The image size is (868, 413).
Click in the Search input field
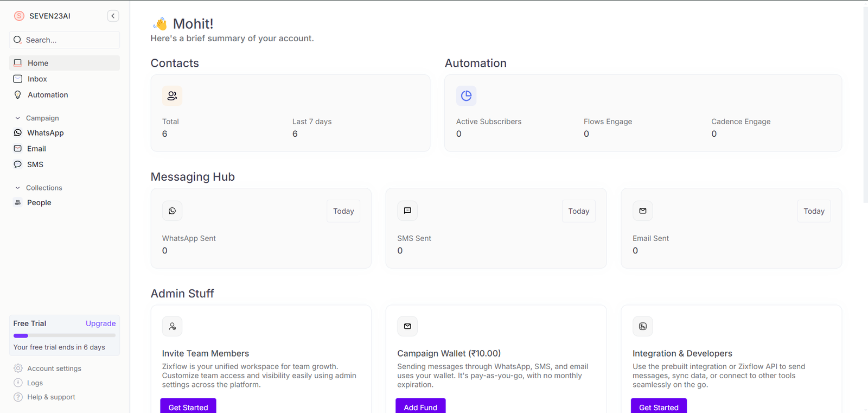pos(65,40)
